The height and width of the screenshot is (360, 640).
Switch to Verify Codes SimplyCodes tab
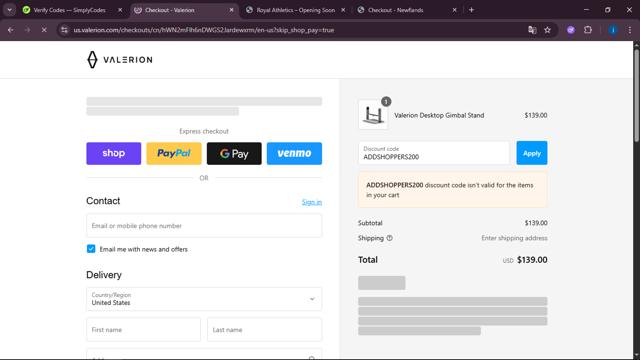pyautogui.click(x=69, y=10)
